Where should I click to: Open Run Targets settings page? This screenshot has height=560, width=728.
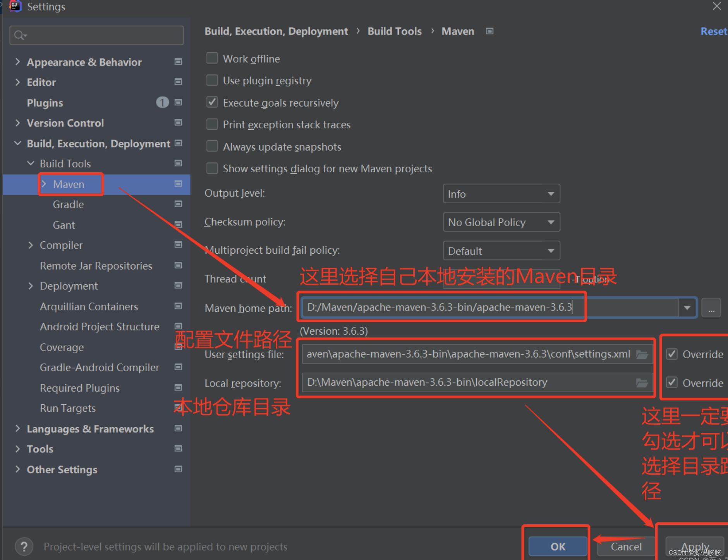click(68, 408)
